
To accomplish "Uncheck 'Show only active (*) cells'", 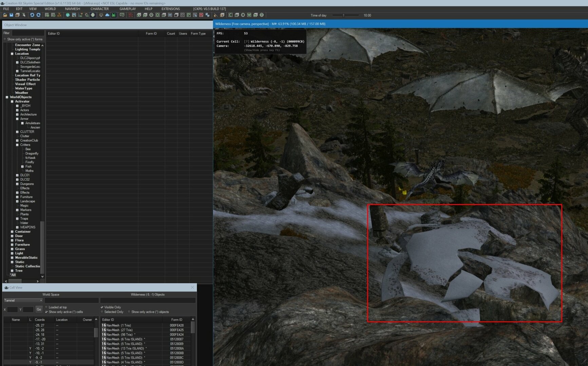I will (46, 312).
